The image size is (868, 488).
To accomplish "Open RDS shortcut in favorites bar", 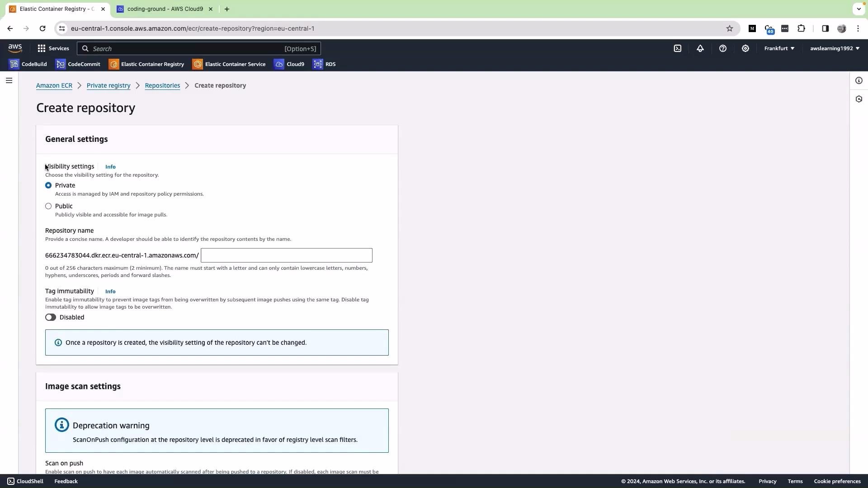I will click(x=325, y=64).
